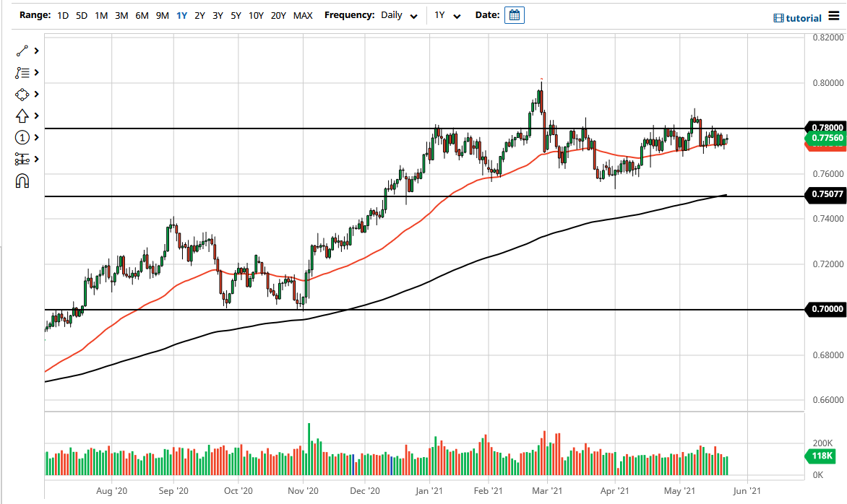Select the measurement drawing tool

pyautogui.click(x=20, y=159)
